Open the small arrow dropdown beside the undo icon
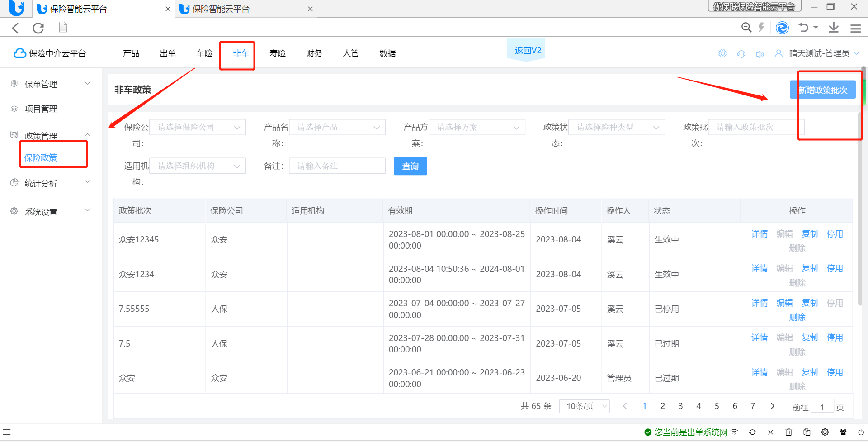Image resolution: width=868 pixels, height=442 pixels. [x=816, y=28]
